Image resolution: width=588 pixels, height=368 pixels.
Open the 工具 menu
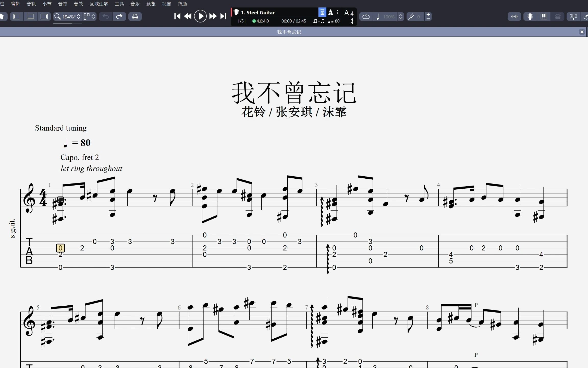pyautogui.click(x=119, y=4)
